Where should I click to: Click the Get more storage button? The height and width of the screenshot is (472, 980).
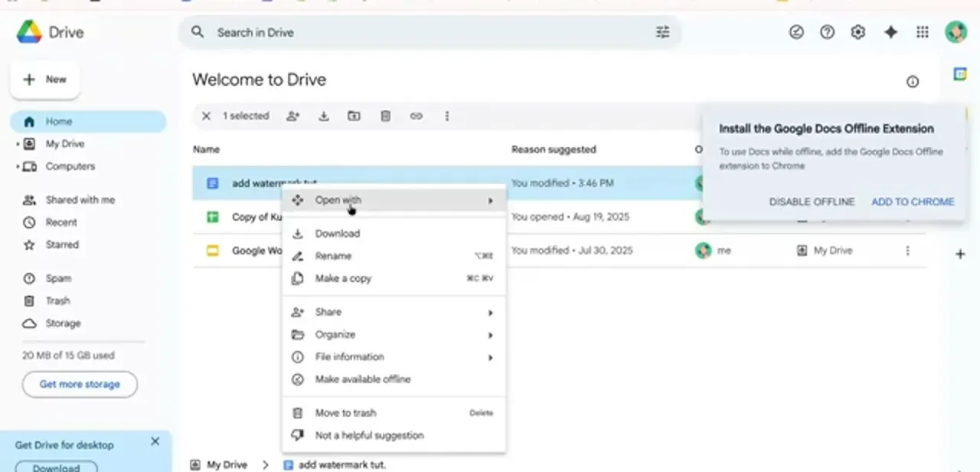(x=80, y=385)
